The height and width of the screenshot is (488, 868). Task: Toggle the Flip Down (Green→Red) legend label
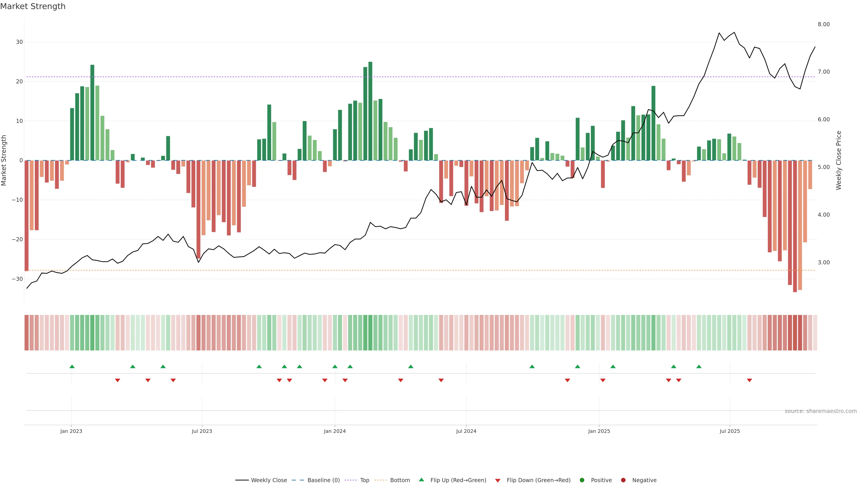coord(538,480)
